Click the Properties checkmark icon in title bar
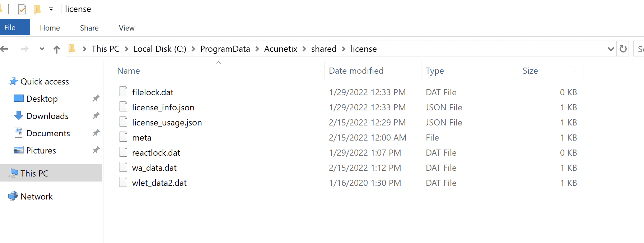The width and height of the screenshot is (644, 243). (22, 9)
